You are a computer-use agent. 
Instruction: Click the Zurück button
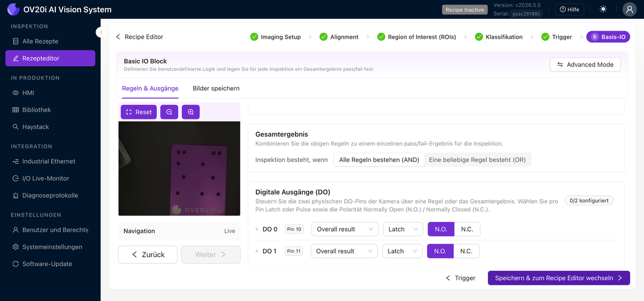[x=148, y=255]
